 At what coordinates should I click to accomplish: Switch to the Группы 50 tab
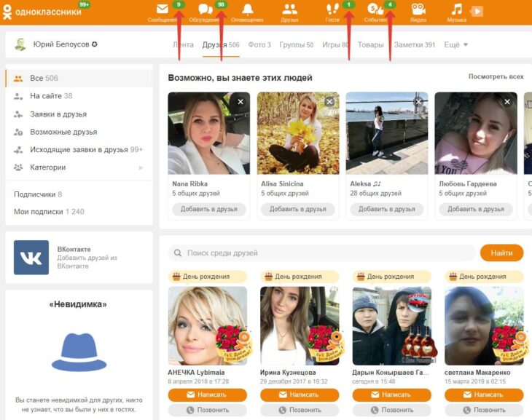pos(296,44)
